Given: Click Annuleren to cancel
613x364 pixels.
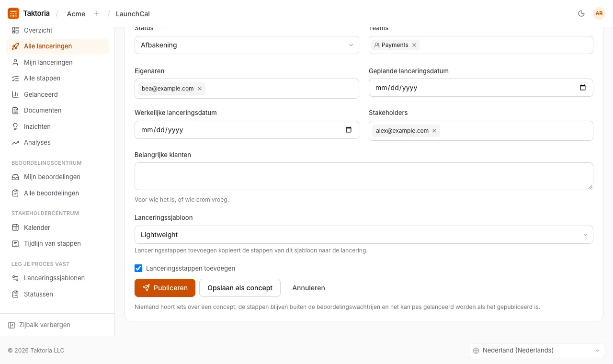Looking at the screenshot, I should pyautogui.click(x=308, y=288).
